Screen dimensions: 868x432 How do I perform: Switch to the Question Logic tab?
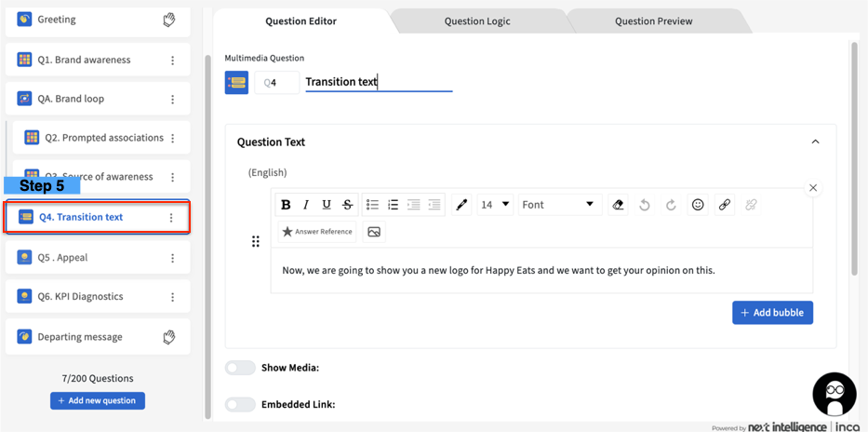coord(476,21)
